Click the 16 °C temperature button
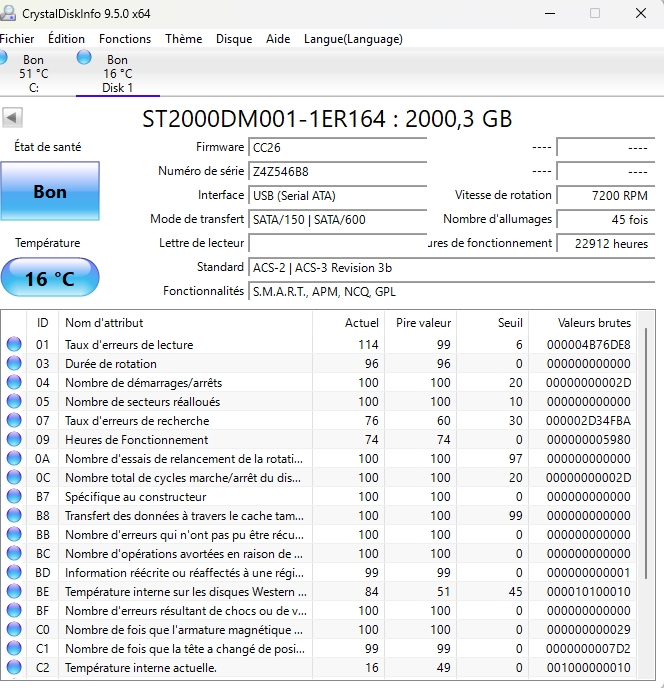The width and height of the screenshot is (664, 688). [x=50, y=278]
